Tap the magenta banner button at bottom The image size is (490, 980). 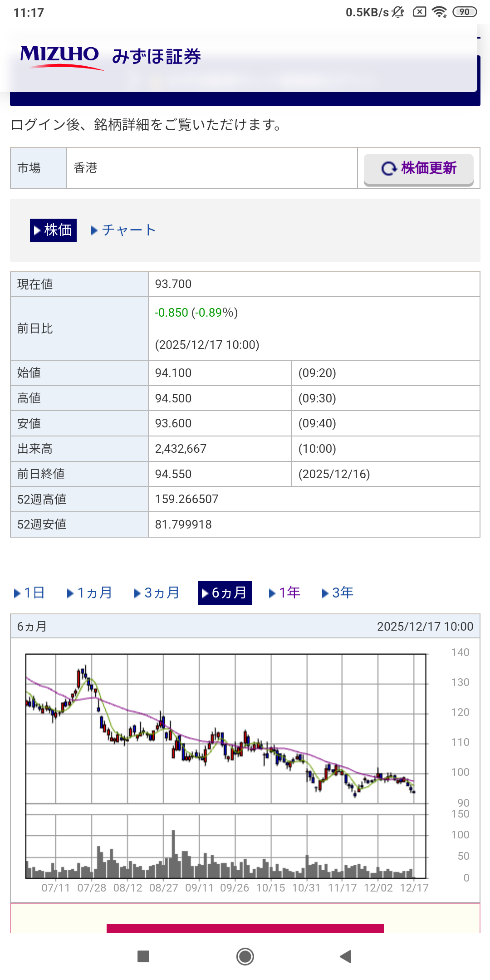pyautogui.click(x=245, y=928)
